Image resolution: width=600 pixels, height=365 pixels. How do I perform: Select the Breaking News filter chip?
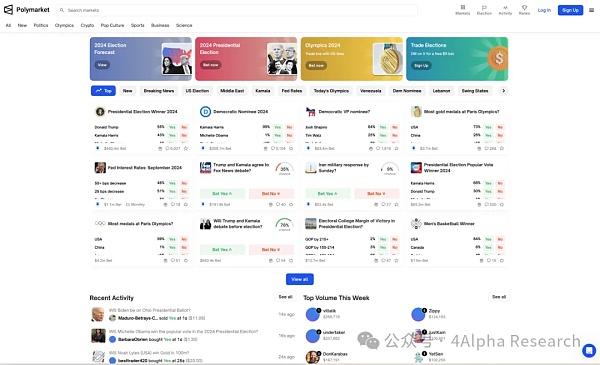point(159,91)
